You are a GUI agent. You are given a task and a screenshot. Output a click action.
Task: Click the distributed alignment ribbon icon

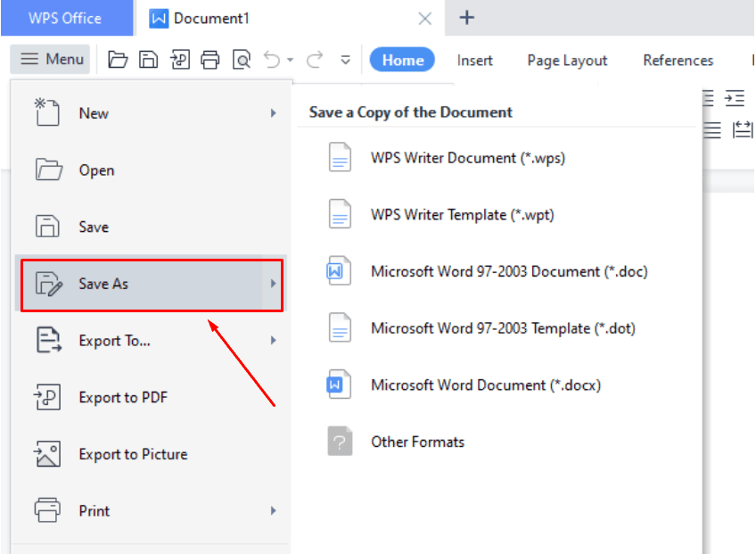[x=743, y=130]
